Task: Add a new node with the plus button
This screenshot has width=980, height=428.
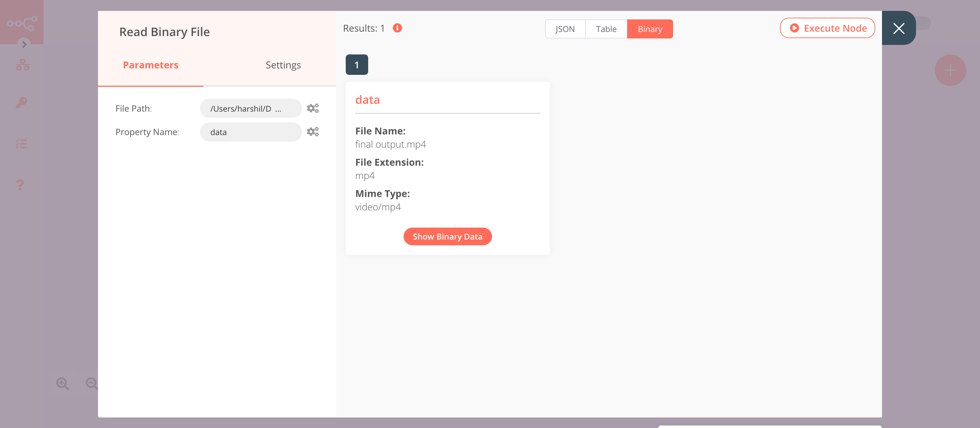Action: (x=950, y=70)
